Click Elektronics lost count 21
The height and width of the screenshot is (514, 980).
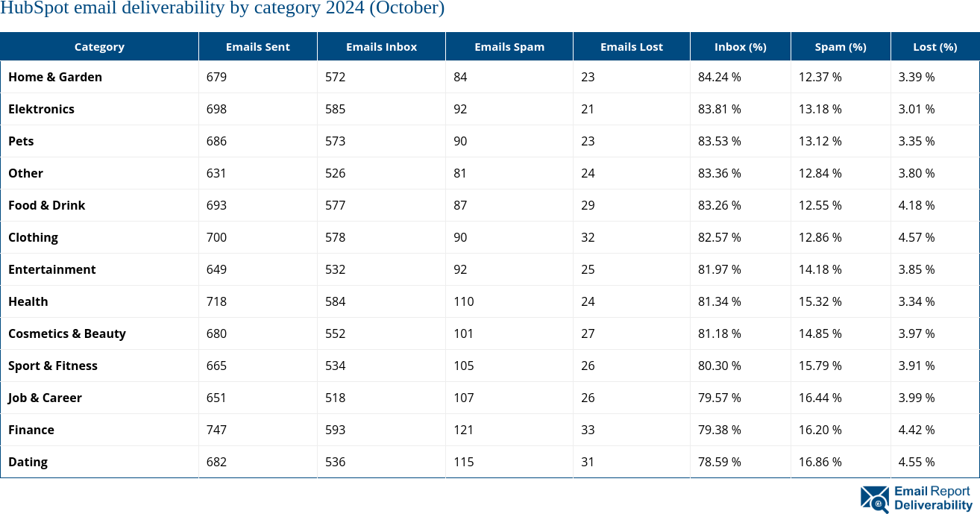[588, 109]
